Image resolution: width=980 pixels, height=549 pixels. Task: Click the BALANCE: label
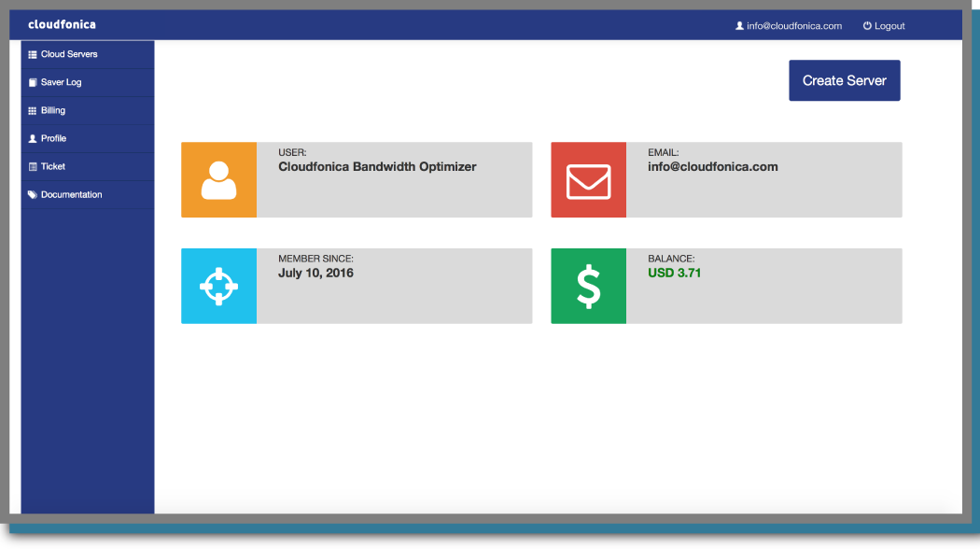click(671, 259)
